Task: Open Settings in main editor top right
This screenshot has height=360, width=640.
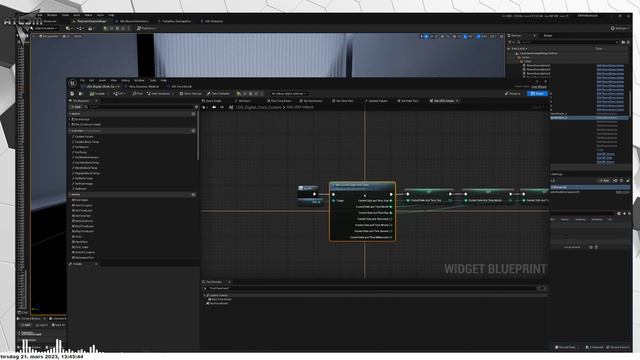Action: pos(620,29)
